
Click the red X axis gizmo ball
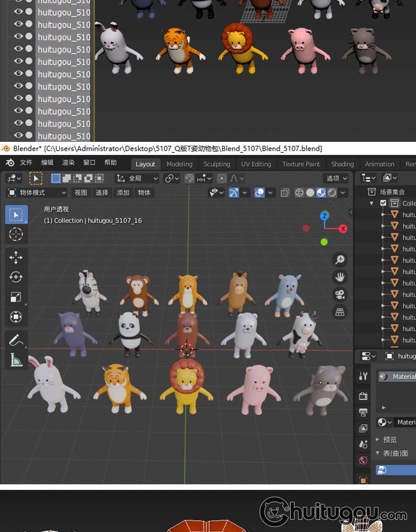pos(343,228)
